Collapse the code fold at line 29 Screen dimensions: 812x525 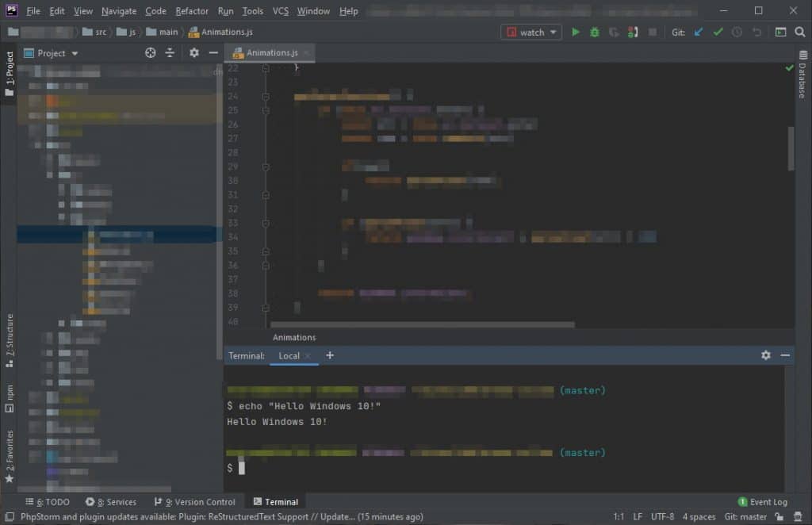266,167
